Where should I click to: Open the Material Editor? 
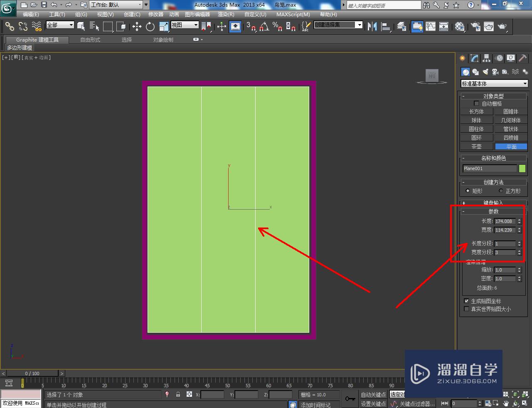(460, 27)
